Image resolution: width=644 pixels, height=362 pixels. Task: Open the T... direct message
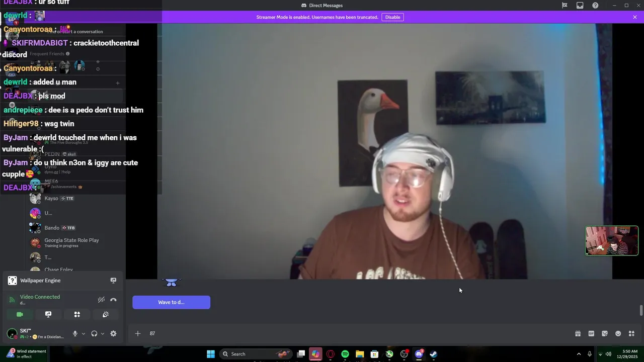[x=75, y=257]
